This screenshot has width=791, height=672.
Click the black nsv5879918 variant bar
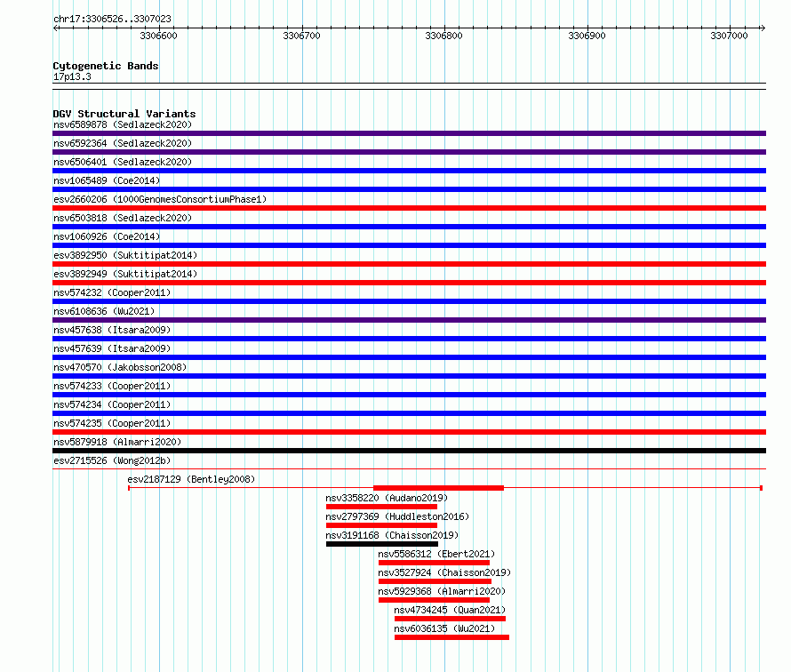(409, 451)
